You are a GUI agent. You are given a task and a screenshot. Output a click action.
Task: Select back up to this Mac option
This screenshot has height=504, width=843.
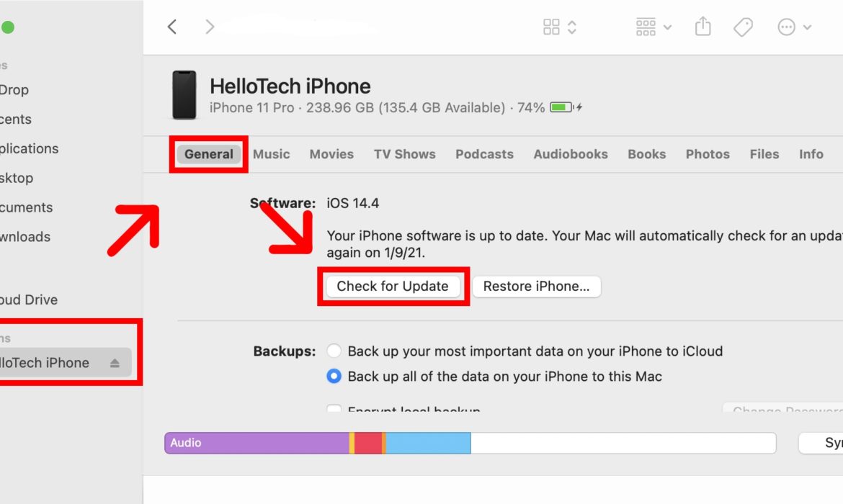point(334,377)
